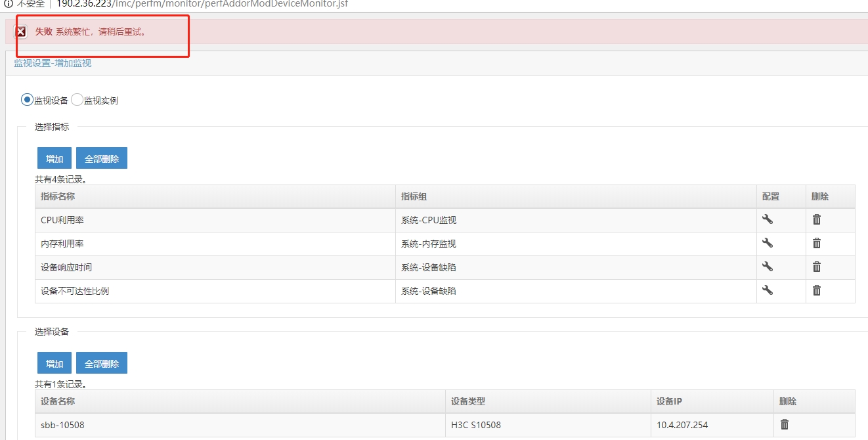The height and width of the screenshot is (440, 868).
Task: Click the 共有1条记录 record count text
Action: [61, 384]
